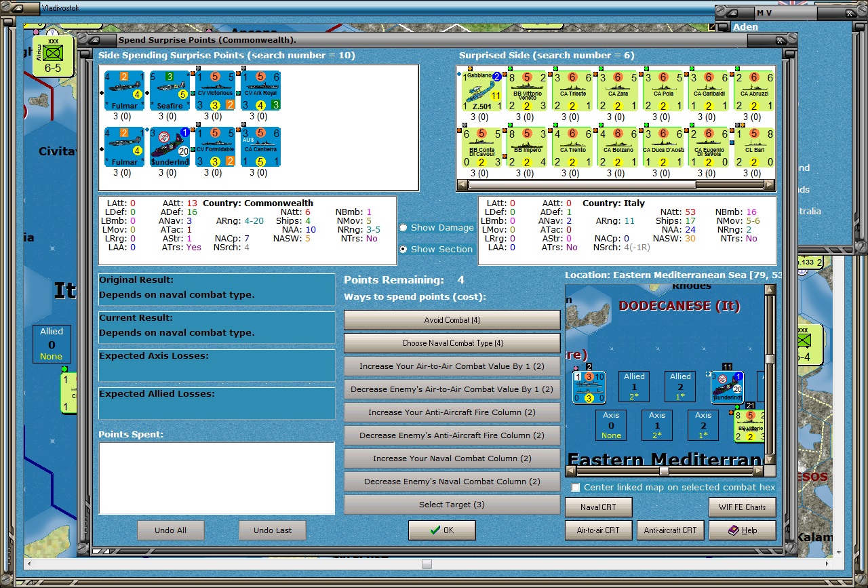
Task: Select the BB Conte Di Cavour counter
Action: tap(481, 147)
